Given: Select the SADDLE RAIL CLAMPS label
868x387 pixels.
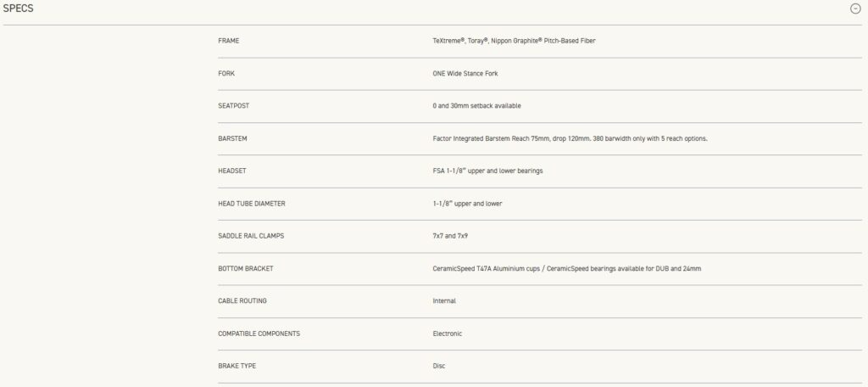Looking at the screenshot, I should [251, 236].
